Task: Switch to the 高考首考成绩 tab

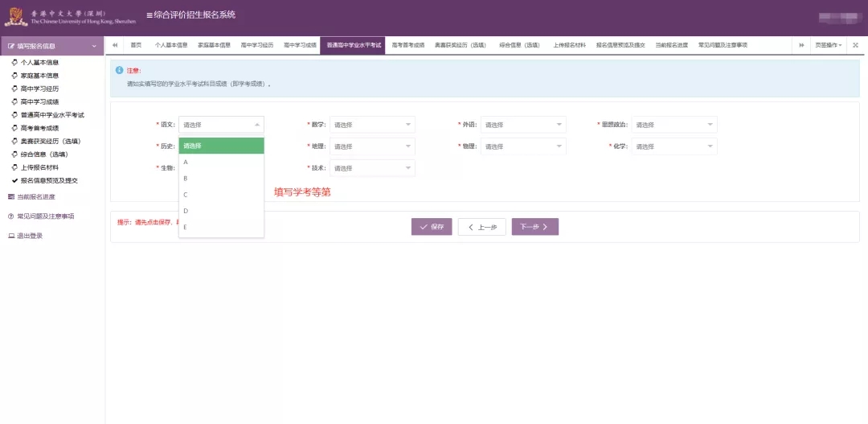Action: click(407, 45)
